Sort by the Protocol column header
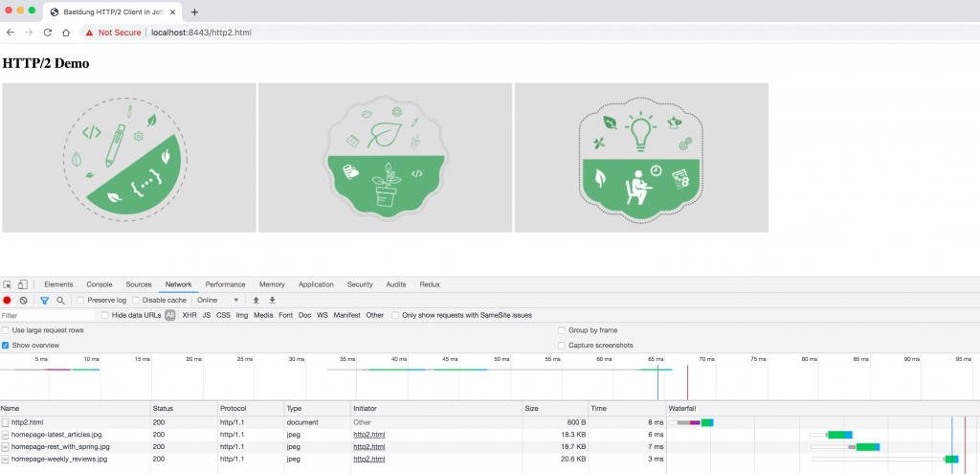The height and width of the screenshot is (474, 980). point(251,408)
